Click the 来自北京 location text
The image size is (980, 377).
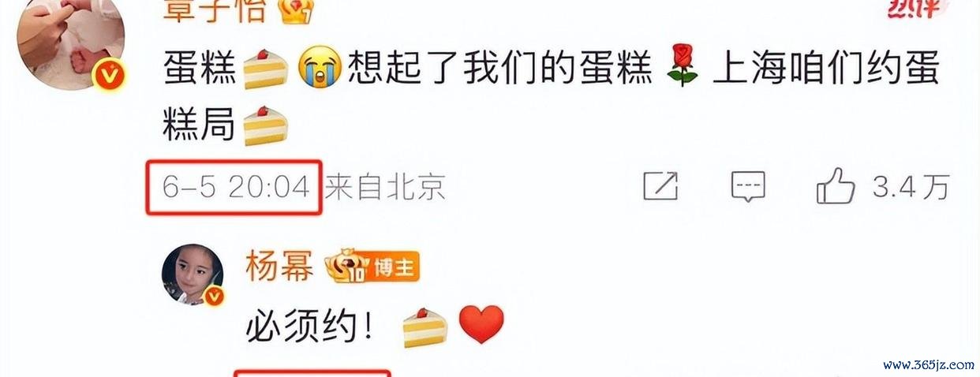(x=386, y=187)
